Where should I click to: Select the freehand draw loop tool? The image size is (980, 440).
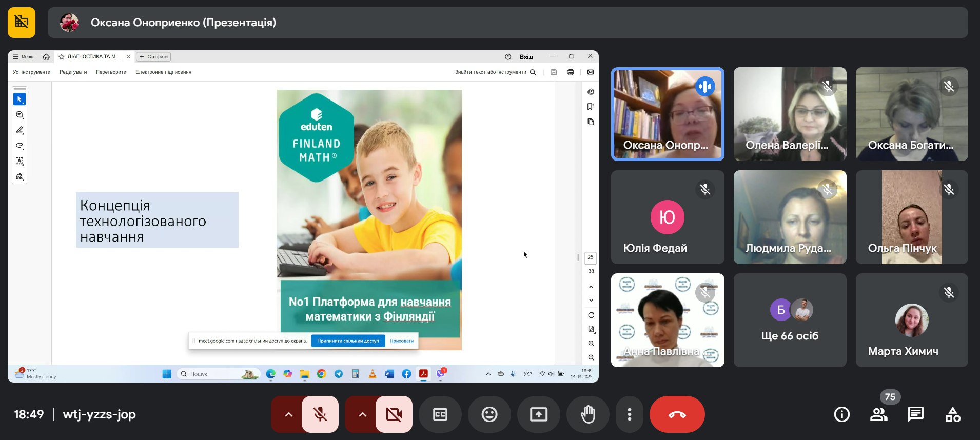pyautogui.click(x=19, y=146)
